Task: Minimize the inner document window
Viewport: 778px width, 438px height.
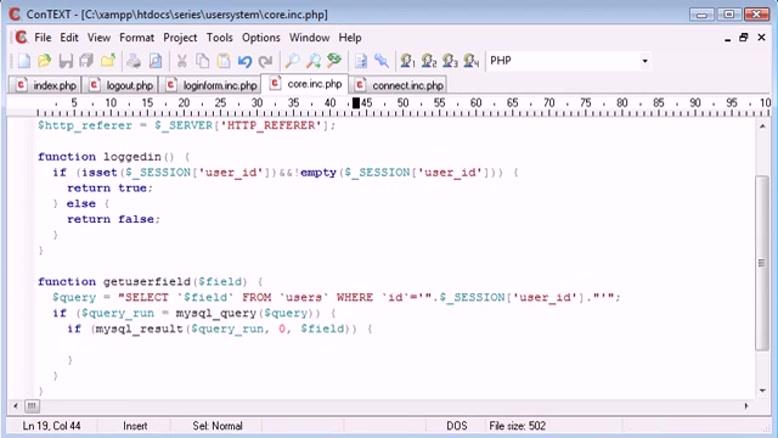Action: [x=727, y=38]
